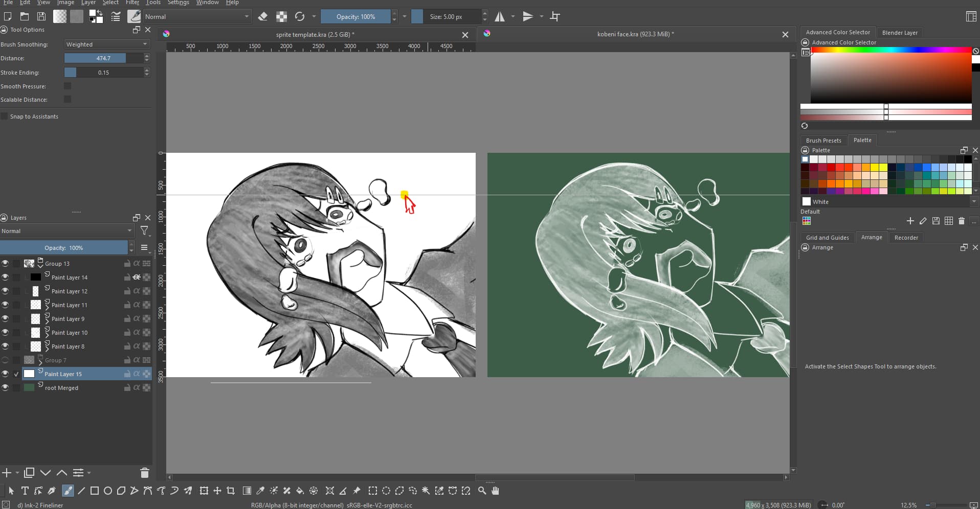The image size is (980, 509).
Task: Open the Filter menu
Action: pos(132,3)
